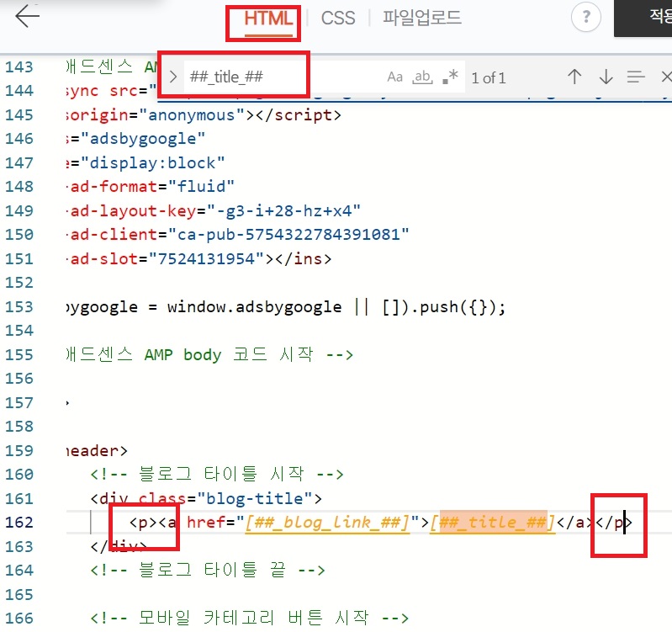Toggle Match Case (Aa) option
This screenshot has height=632, width=672.
(394, 77)
